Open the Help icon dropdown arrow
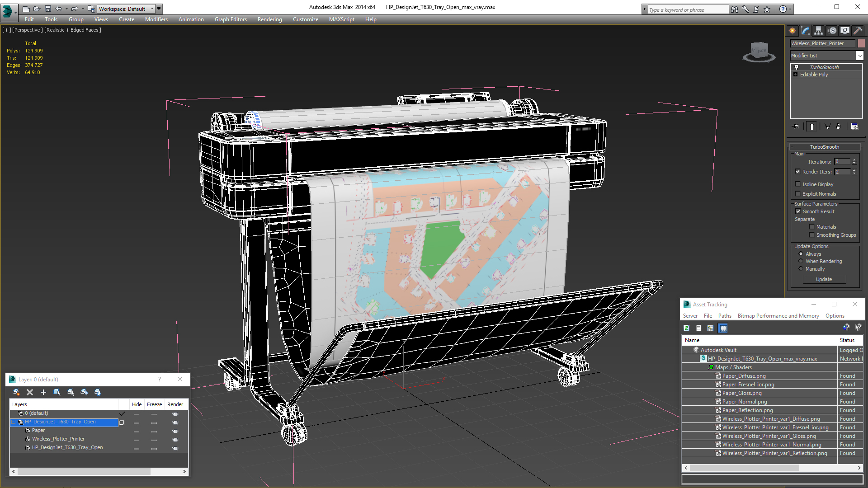Screen dimensions: 868x488 click(790, 9)
